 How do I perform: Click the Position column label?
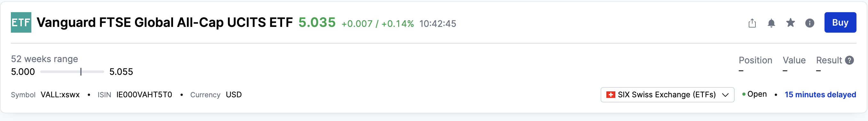point(755,60)
